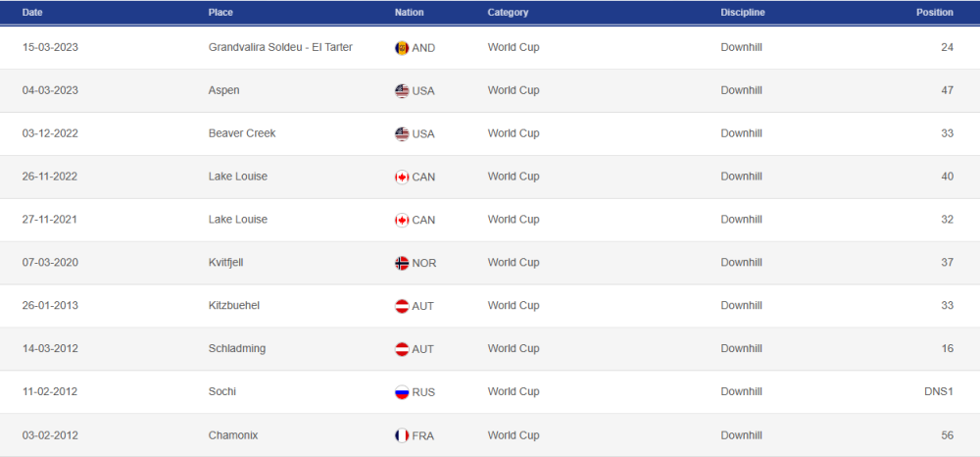The image size is (980, 457).
Task: Click the Austria flag in Schladming row
Action: 402,349
